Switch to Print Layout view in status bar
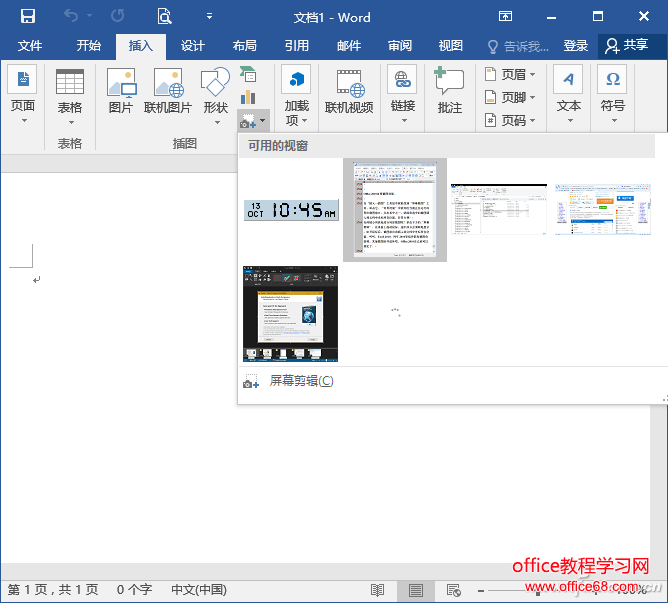Viewport: 668px width, 603px height. tap(415, 590)
